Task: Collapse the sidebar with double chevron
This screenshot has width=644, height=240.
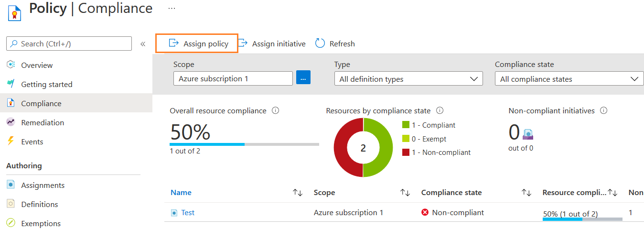Action: coord(143,44)
